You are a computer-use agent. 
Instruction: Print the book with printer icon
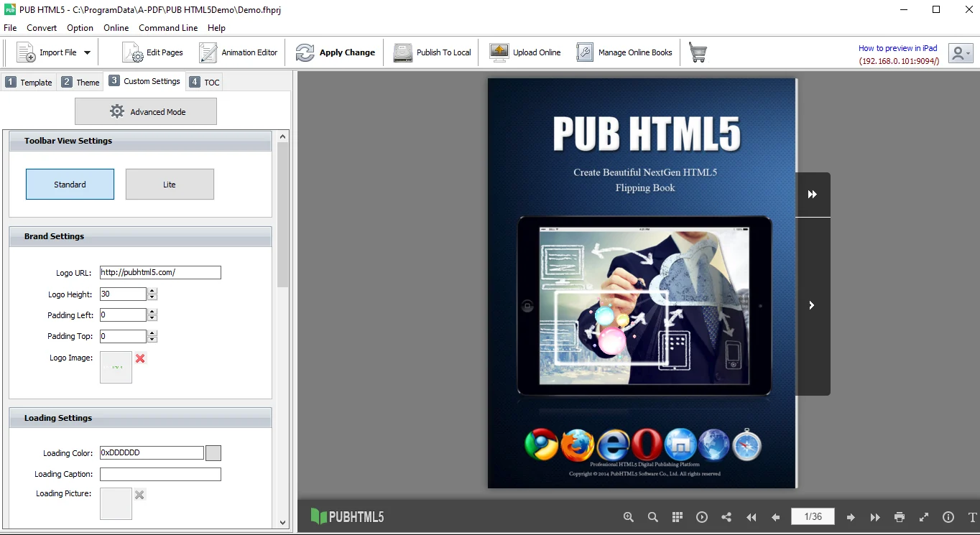click(x=900, y=517)
